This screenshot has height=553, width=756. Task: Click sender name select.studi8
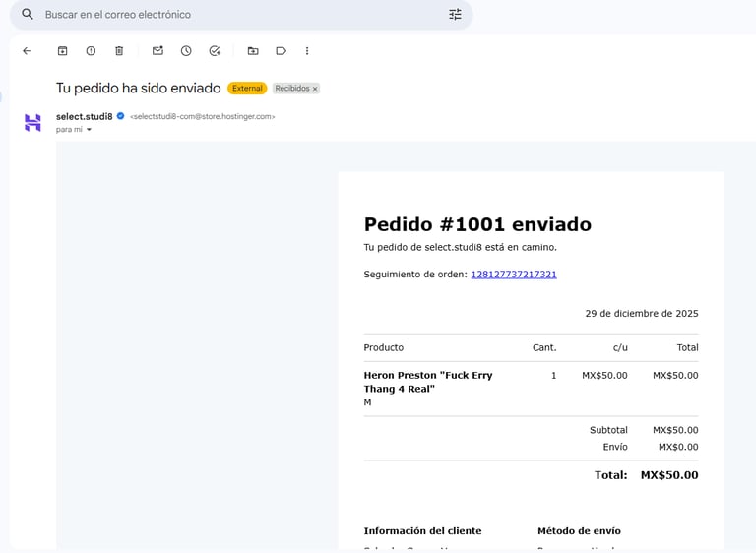coord(84,116)
